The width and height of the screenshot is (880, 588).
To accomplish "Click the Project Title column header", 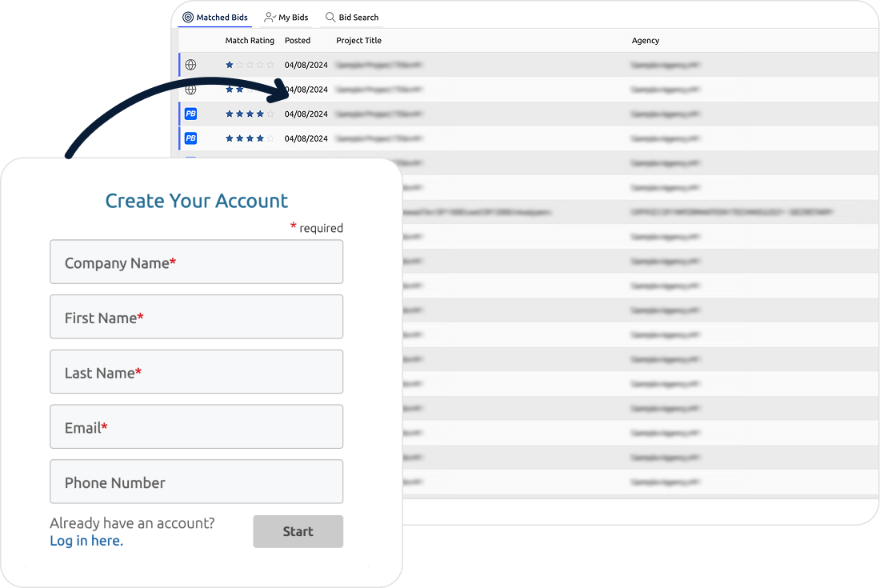I will (358, 40).
